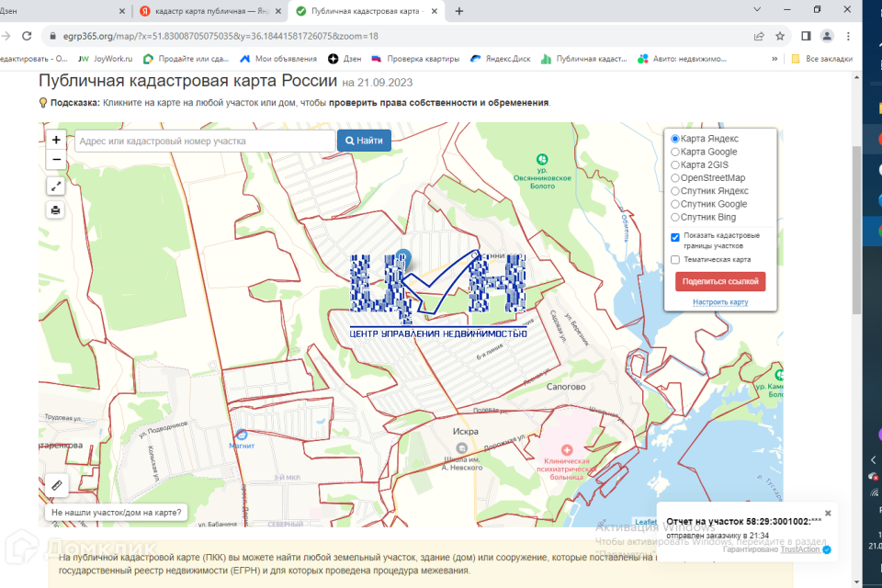This screenshot has height=588, width=882.
Task: Zoom in on the cadastral map
Action: pos(56,141)
